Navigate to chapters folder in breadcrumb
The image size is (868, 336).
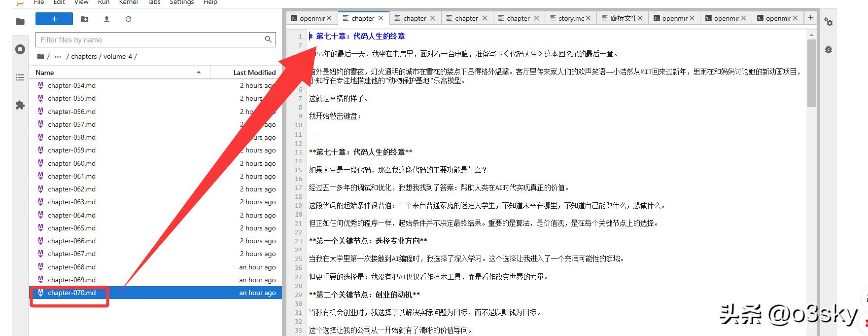(x=84, y=57)
